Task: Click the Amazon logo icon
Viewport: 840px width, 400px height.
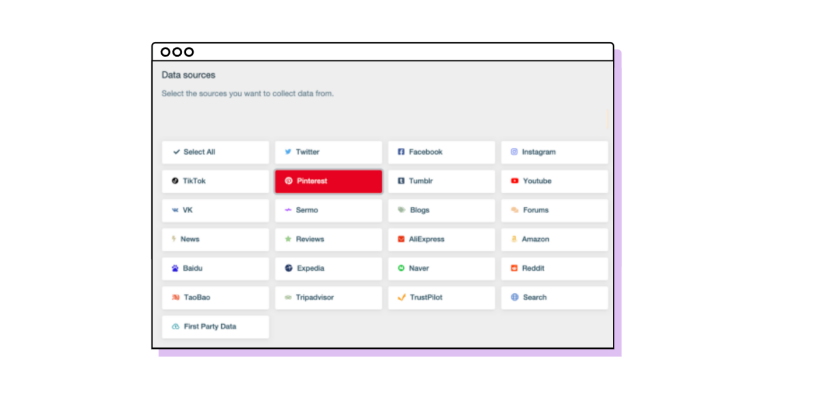Action: tap(514, 239)
